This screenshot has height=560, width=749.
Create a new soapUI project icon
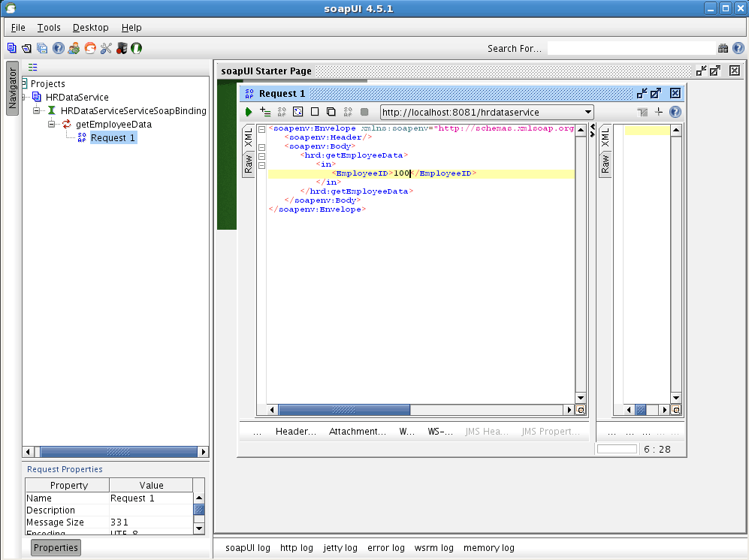[11, 48]
